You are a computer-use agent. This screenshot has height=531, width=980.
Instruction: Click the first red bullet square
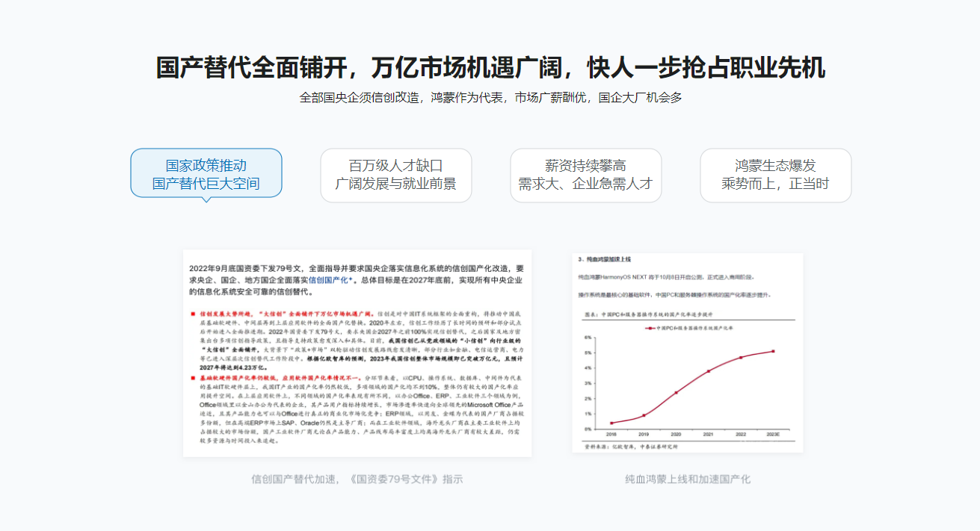(193, 314)
